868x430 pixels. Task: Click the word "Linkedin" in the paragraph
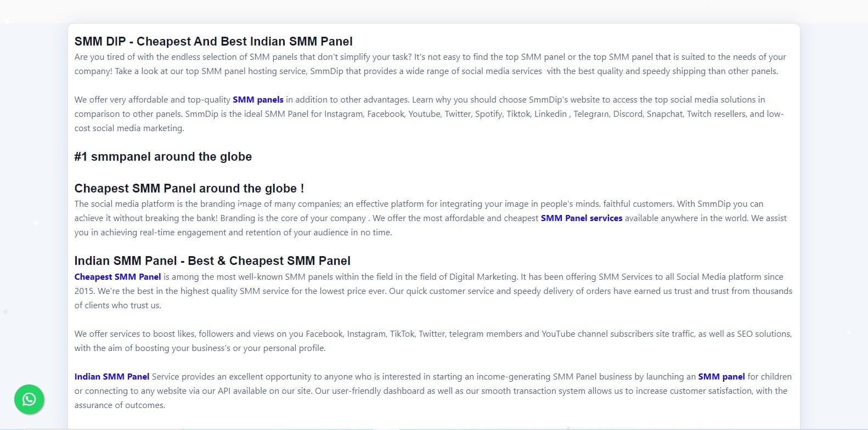550,114
